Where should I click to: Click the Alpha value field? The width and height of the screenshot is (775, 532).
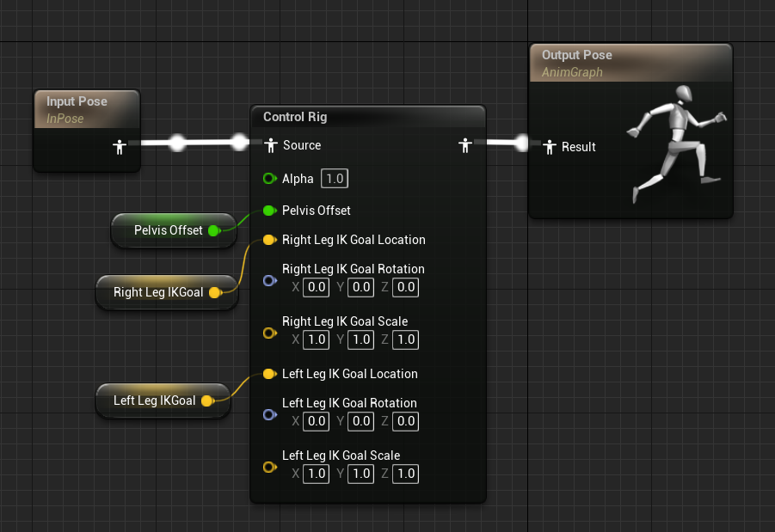[x=335, y=178]
